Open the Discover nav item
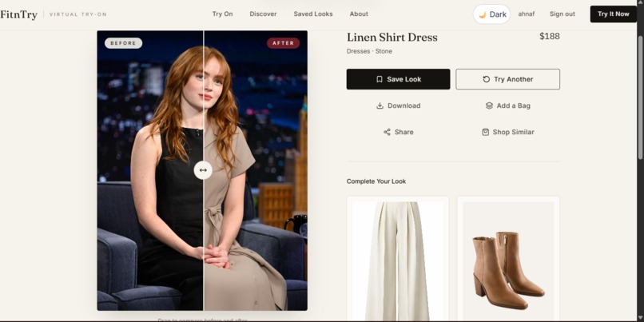 [263, 14]
